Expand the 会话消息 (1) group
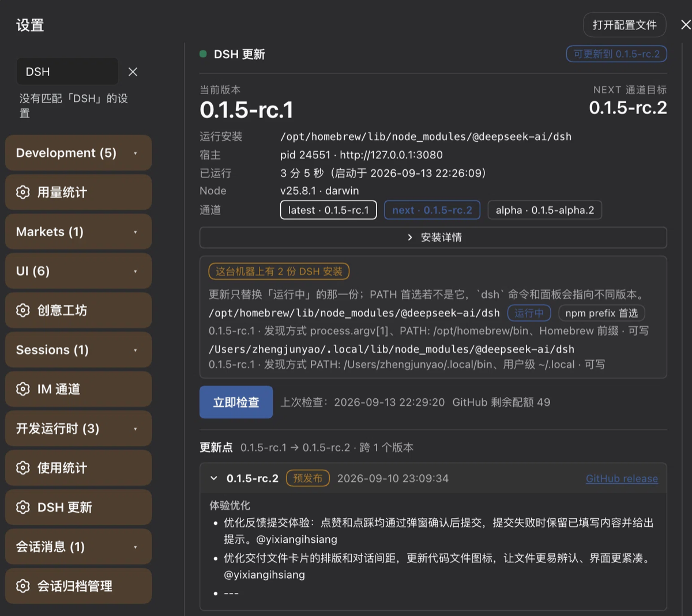 (x=78, y=547)
